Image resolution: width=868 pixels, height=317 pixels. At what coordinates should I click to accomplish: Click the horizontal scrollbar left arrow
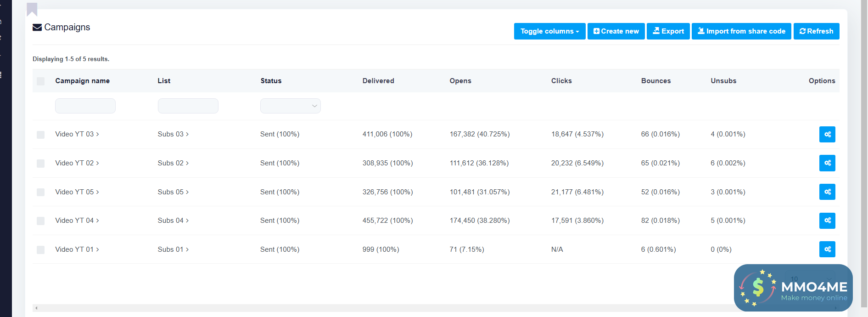click(x=36, y=308)
